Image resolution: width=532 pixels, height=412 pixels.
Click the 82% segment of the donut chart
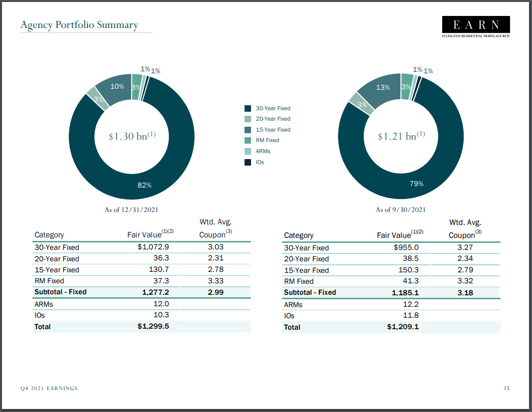click(x=145, y=185)
